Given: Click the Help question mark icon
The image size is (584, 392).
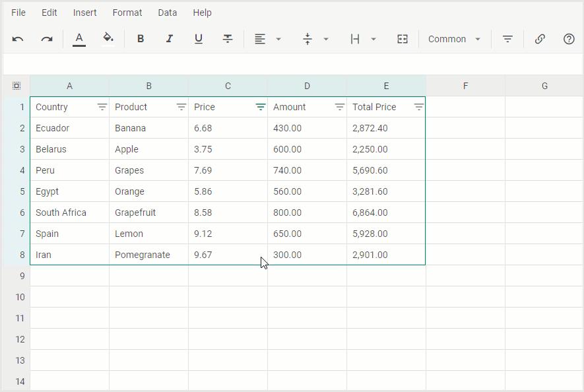Looking at the screenshot, I should [569, 39].
